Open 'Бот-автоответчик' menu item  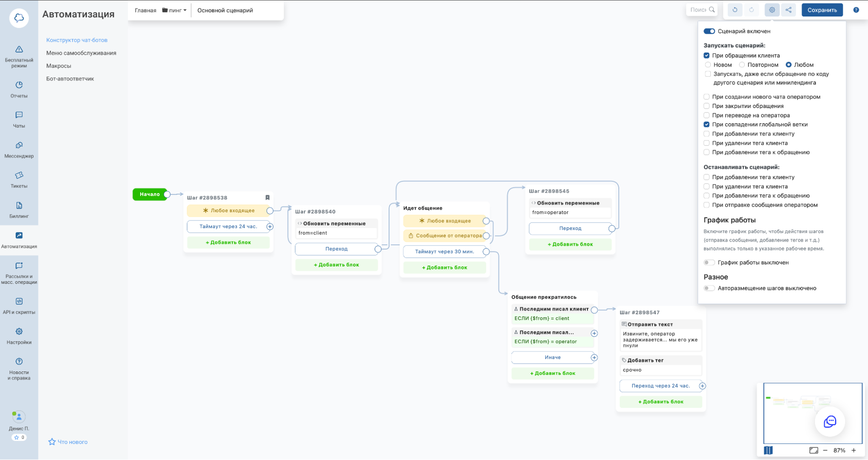pyautogui.click(x=70, y=79)
